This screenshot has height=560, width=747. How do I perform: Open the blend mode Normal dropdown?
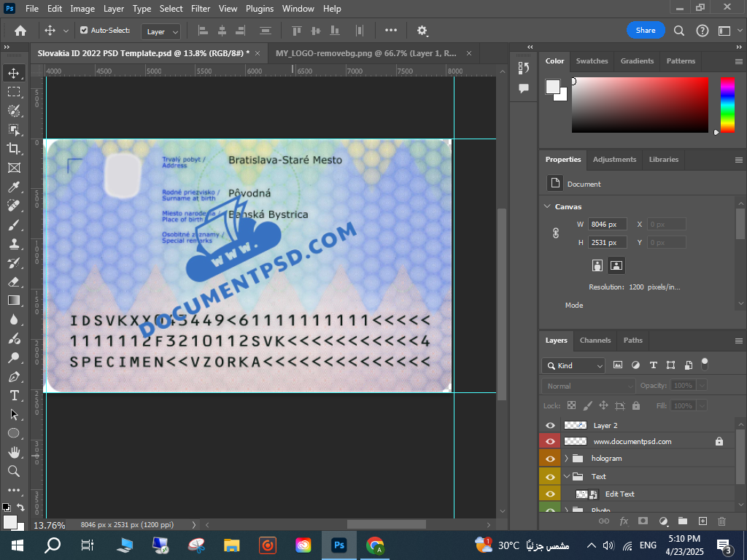click(x=589, y=386)
